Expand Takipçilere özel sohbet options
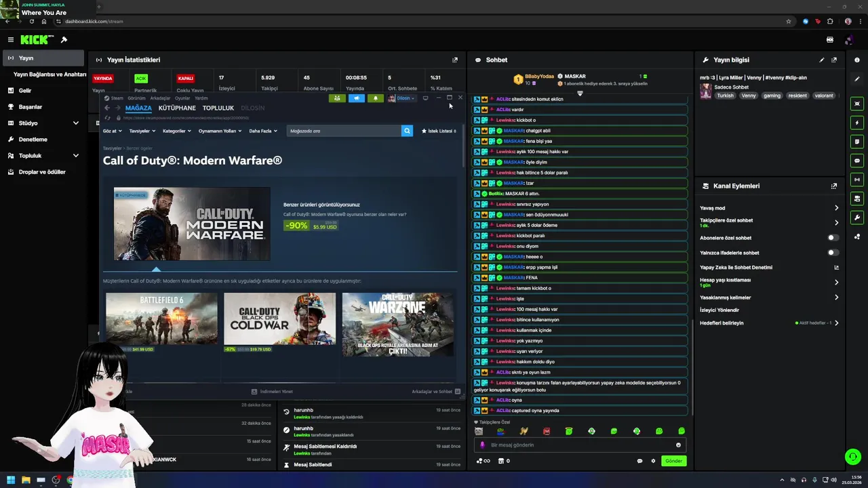Screen dimensions: 868x488 click(x=836, y=222)
